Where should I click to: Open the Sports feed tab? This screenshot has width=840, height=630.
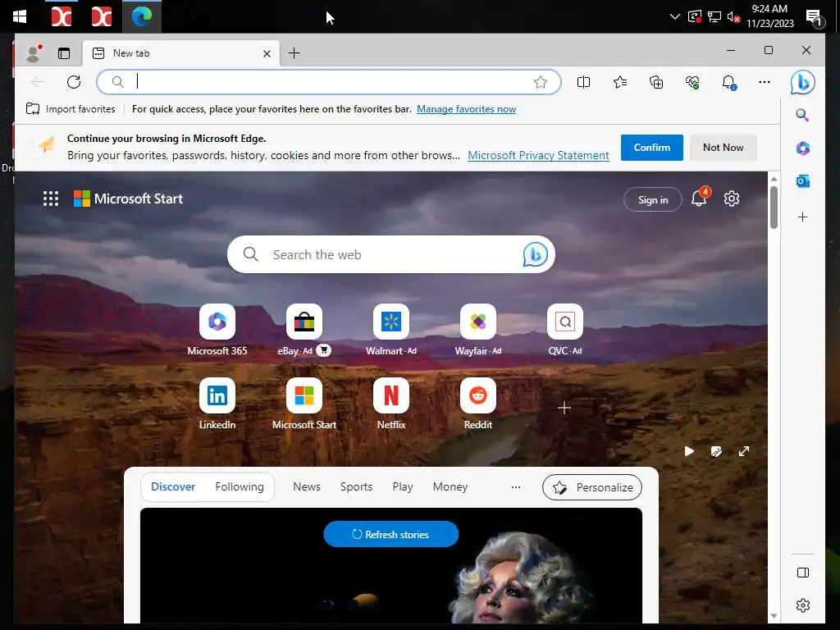(x=356, y=486)
